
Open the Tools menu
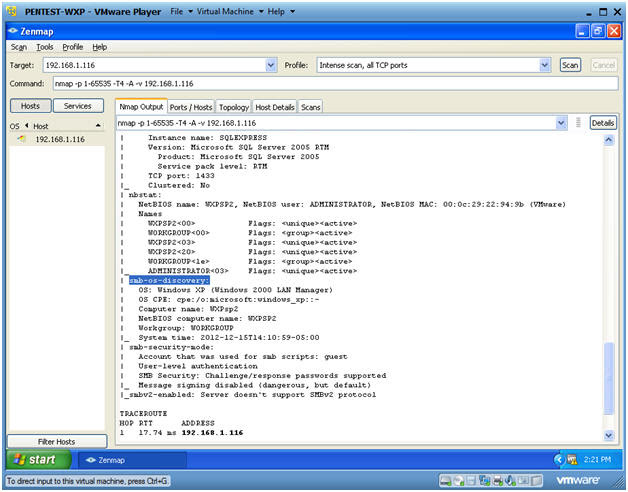[44, 47]
